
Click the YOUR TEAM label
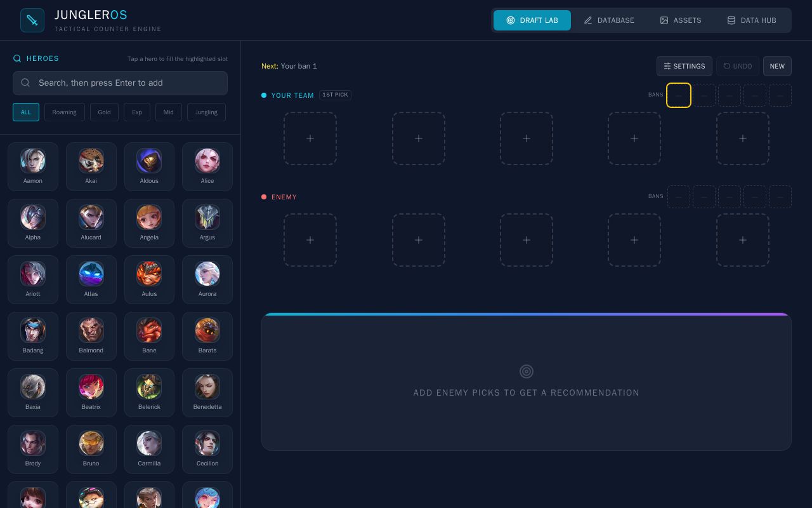(292, 95)
